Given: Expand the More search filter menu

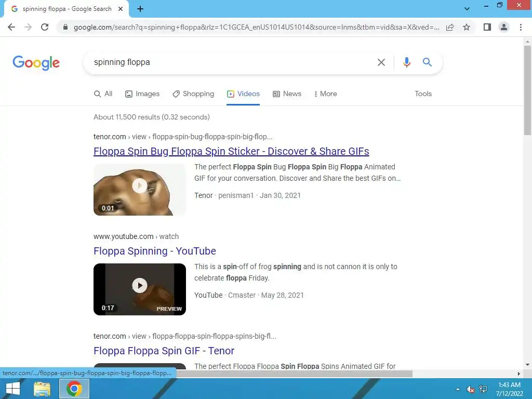Looking at the screenshot, I should click(x=325, y=94).
